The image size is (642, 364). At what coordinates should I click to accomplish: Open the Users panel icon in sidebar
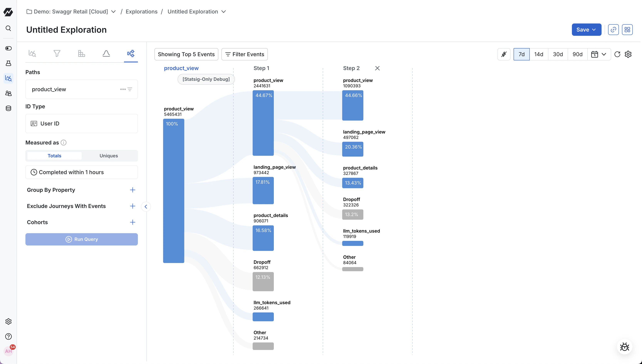[8, 93]
